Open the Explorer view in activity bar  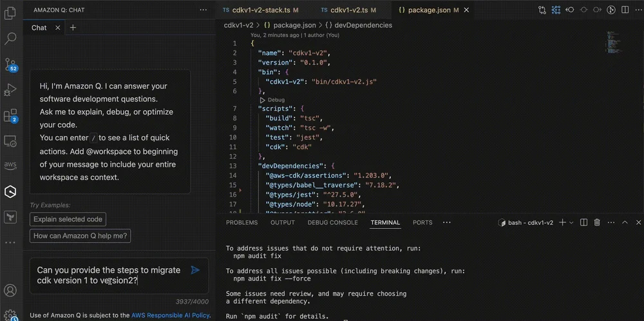click(x=10, y=14)
